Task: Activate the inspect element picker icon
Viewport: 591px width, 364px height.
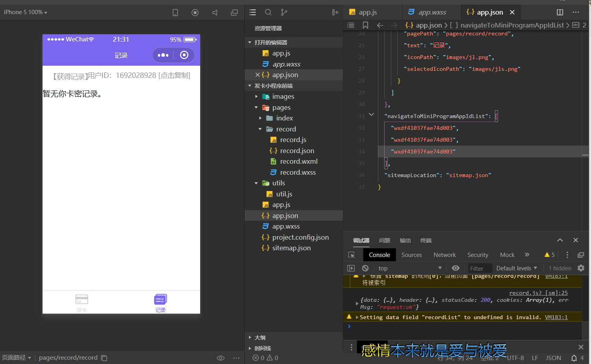Action: (x=351, y=255)
